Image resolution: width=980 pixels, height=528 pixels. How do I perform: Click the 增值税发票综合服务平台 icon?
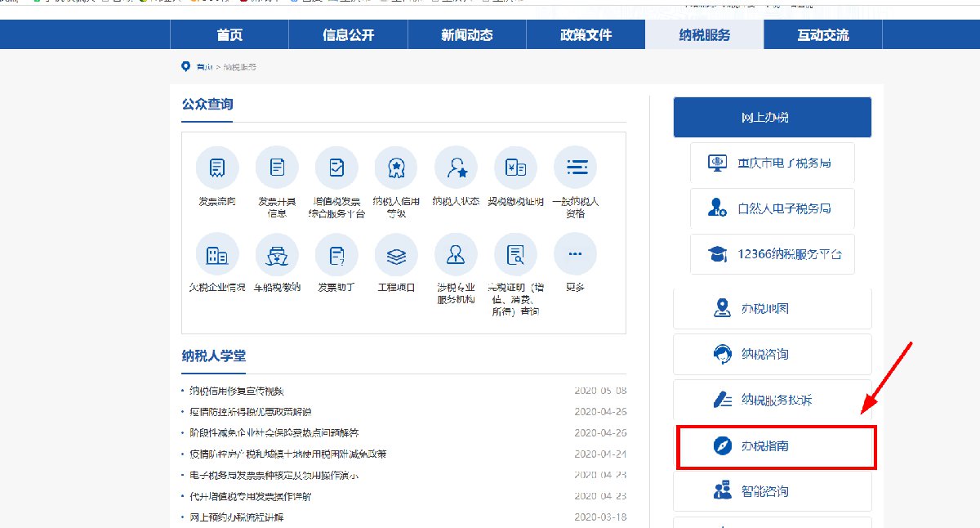pyautogui.click(x=336, y=168)
